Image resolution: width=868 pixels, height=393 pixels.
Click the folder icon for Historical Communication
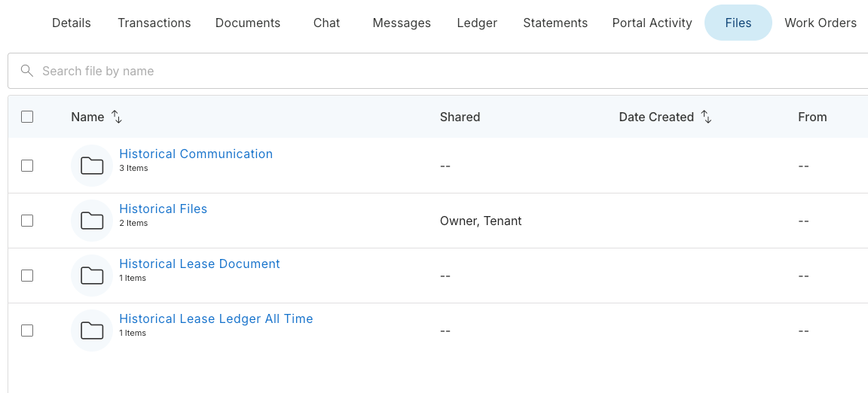[x=92, y=166]
